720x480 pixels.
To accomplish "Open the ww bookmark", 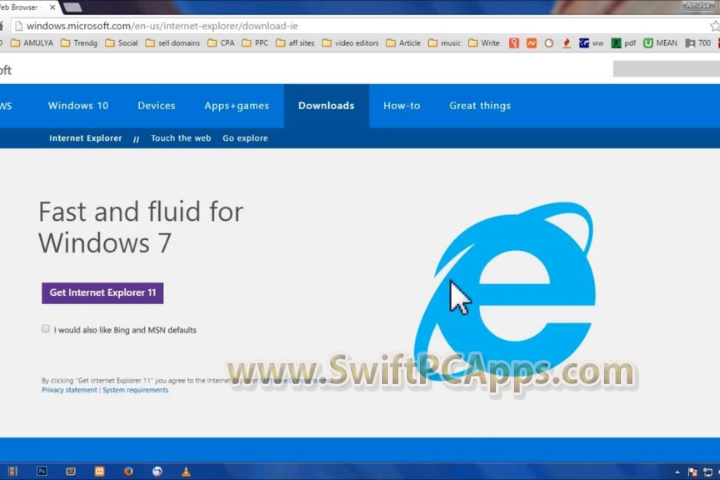I will pos(591,43).
